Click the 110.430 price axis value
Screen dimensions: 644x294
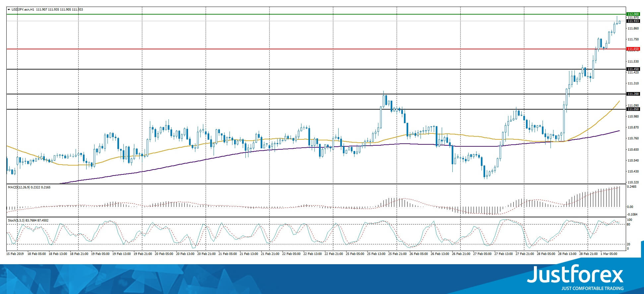click(633, 171)
